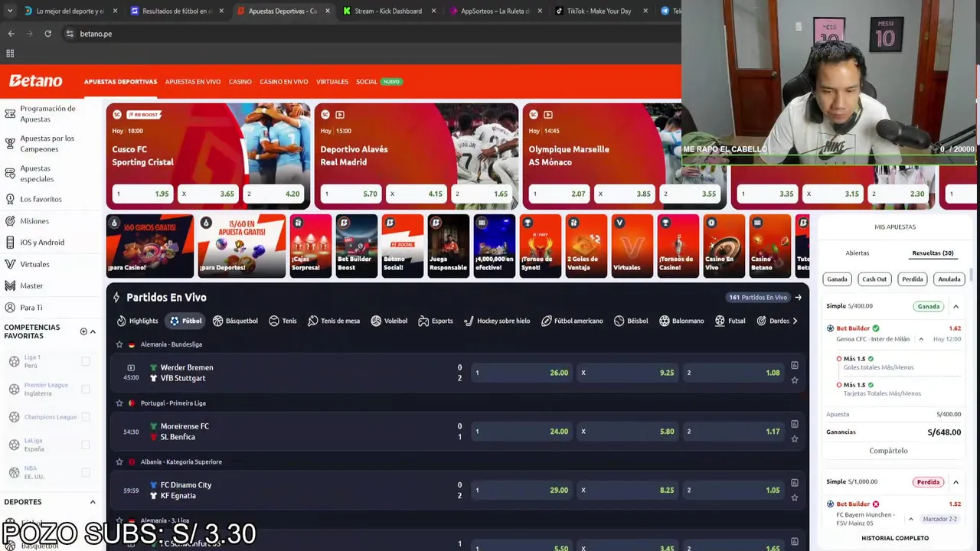Screen dimensions: 980x551
Task: Open live stream icon for Werder Bremen match
Action: click(x=131, y=367)
